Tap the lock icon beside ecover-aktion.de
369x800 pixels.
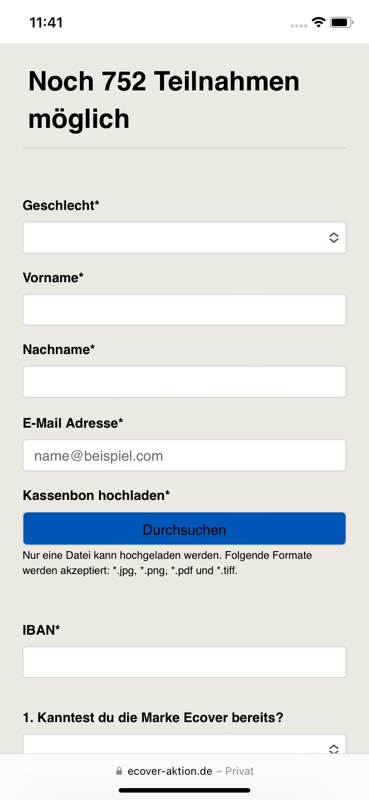[119, 771]
